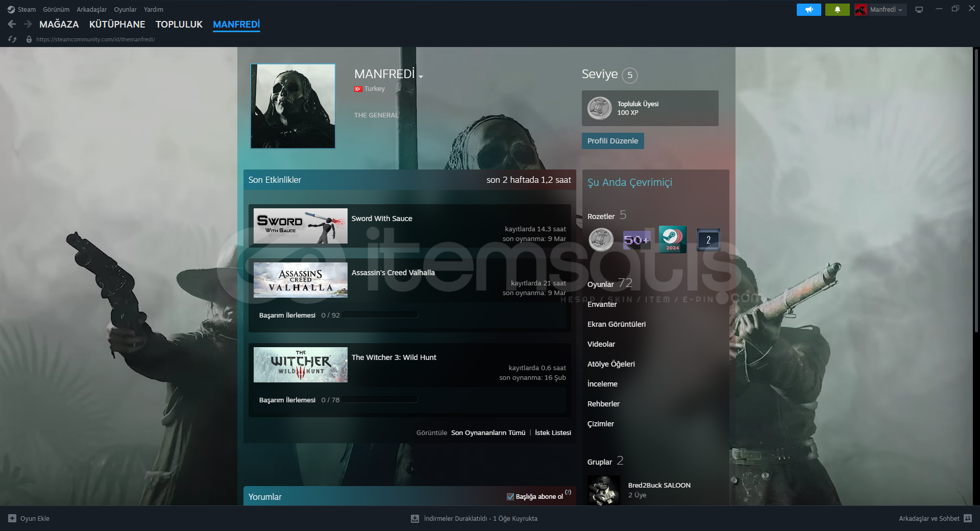Click the level 5 circle icon
This screenshot has width=980, height=531.
click(630, 75)
